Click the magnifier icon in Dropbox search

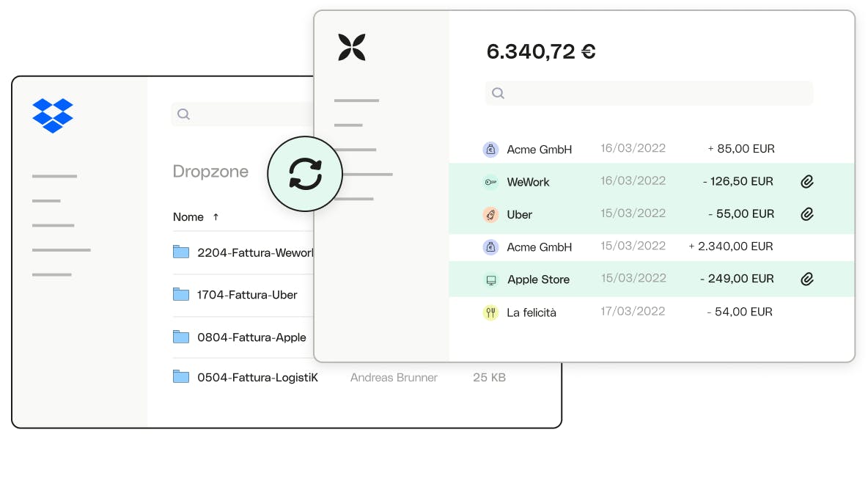point(184,114)
